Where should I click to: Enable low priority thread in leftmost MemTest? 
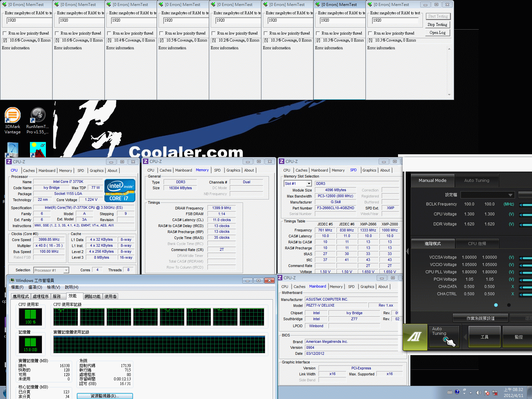point(5,33)
